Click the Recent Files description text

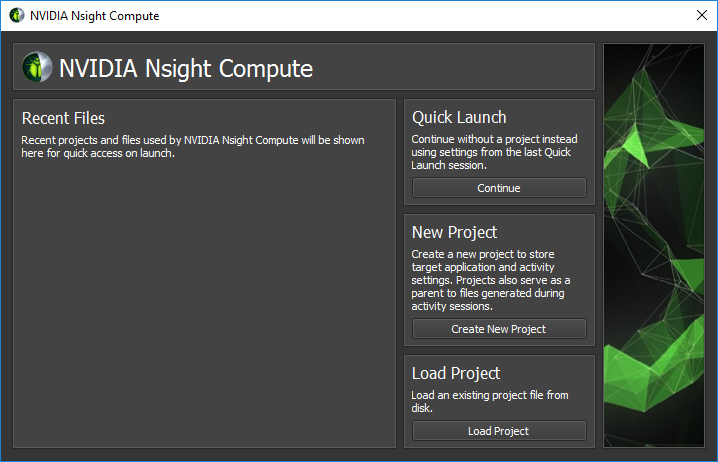[x=192, y=147]
